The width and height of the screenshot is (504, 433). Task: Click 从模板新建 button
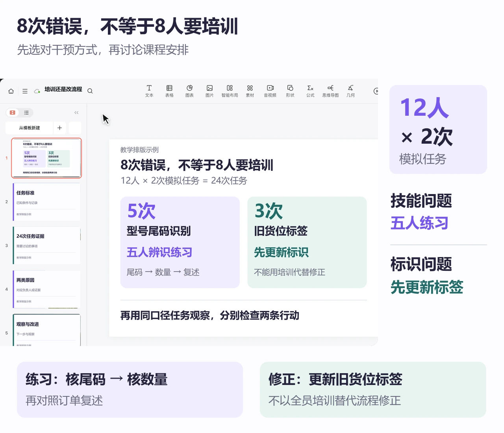[30, 128]
